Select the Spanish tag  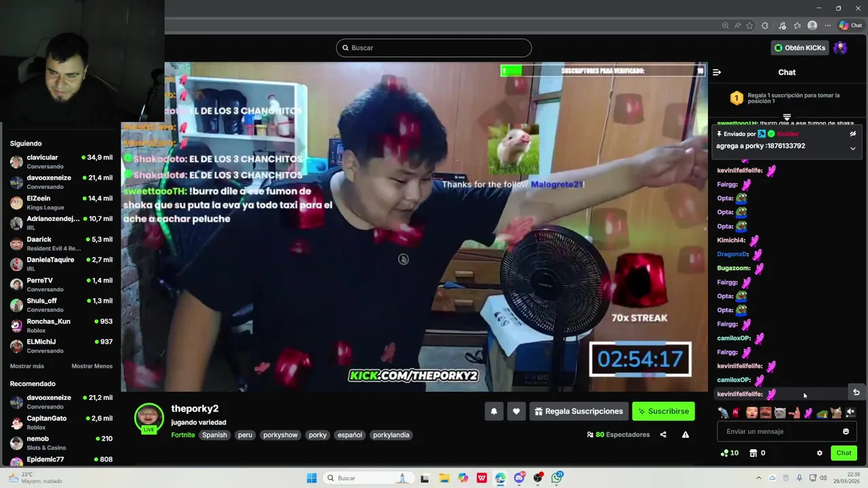[x=214, y=435]
